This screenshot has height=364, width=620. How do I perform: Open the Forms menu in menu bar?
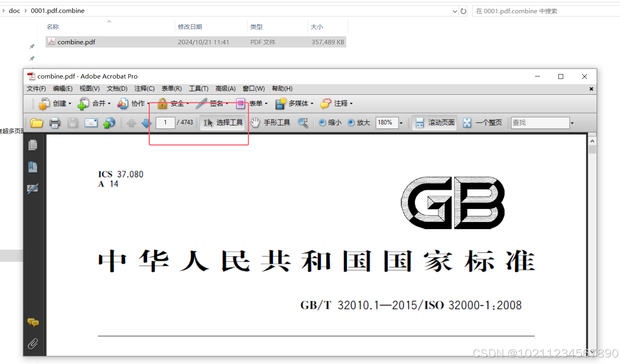tap(172, 89)
